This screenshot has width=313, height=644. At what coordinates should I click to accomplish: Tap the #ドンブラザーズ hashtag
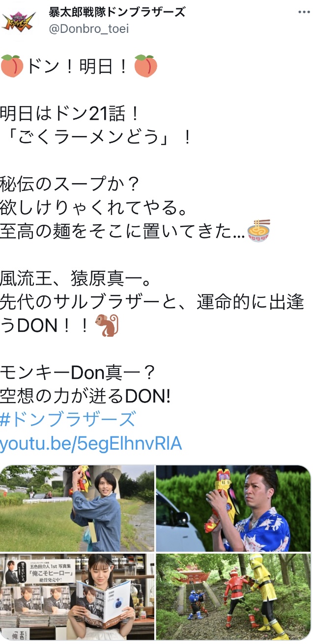68,420
